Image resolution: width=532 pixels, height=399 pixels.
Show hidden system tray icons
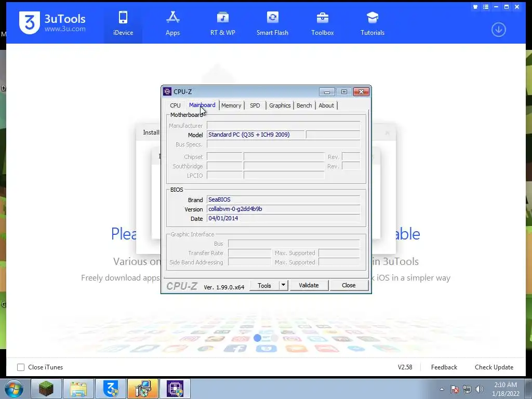(x=442, y=389)
